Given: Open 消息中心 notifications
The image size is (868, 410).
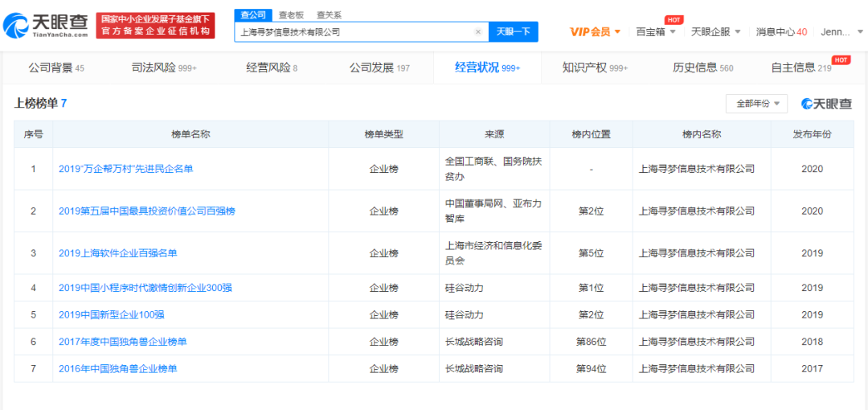Looking at the screenshot, I should 781,31.
